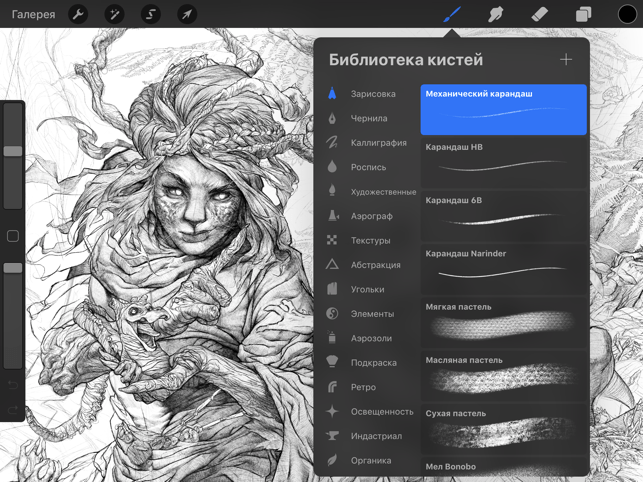
Task: Open the Угольки brush set
Action: click(369, 289)
